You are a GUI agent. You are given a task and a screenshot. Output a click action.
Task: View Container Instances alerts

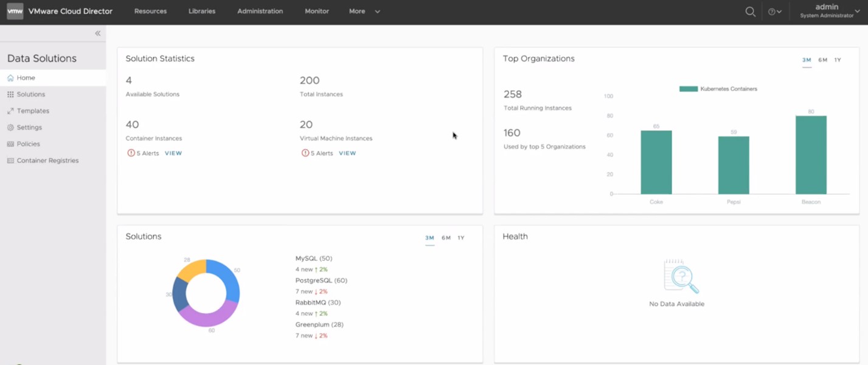tap(173, 153)
